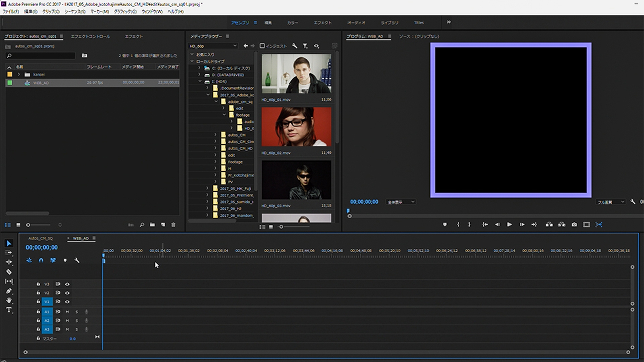
Task: Open the Program monitor zoom level dropdown
Action: (401, 202)
